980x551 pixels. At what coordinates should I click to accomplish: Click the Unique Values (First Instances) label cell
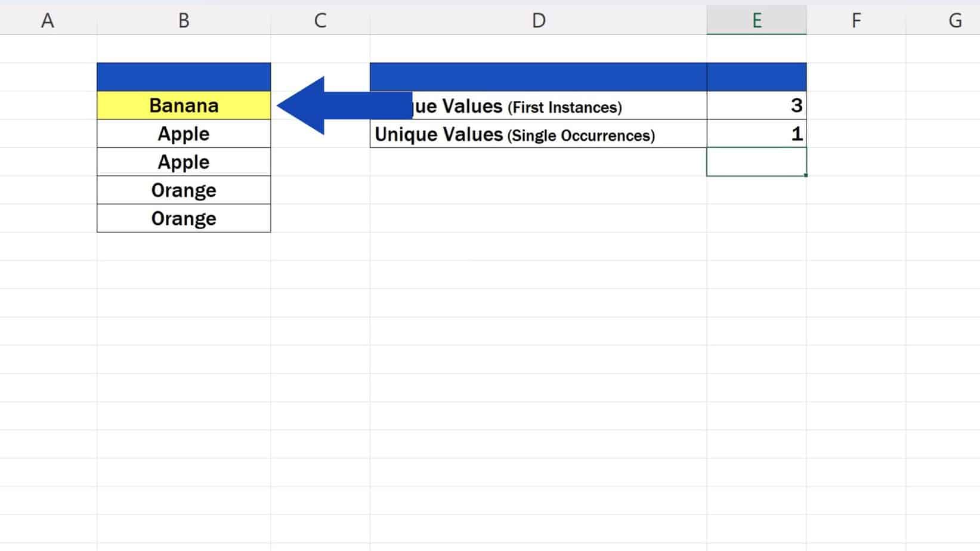point(537,107)
